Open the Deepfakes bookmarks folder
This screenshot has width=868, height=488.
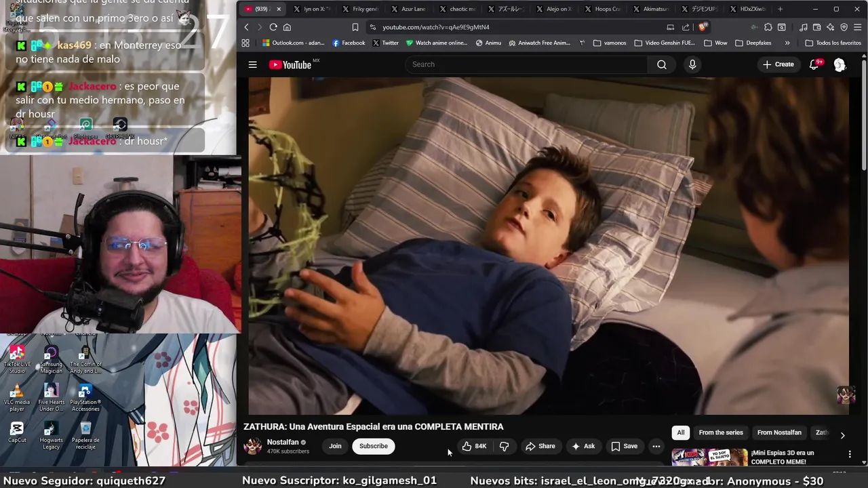[754, 43]
